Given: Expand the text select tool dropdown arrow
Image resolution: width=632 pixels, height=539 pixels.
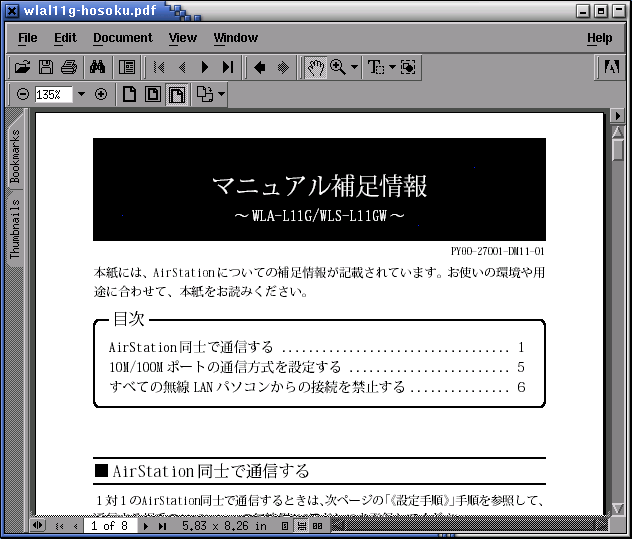Looking at the screenshot, I should click(x=392, y=67).
